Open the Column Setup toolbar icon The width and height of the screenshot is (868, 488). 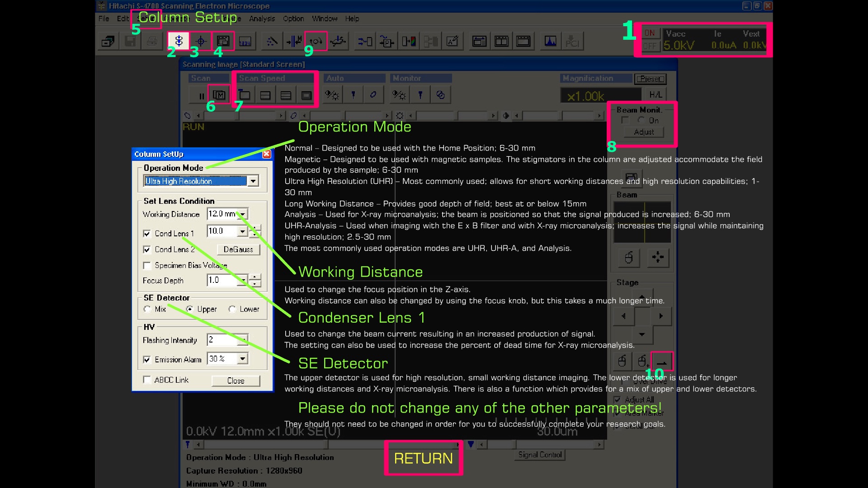[x=179, y=41]
